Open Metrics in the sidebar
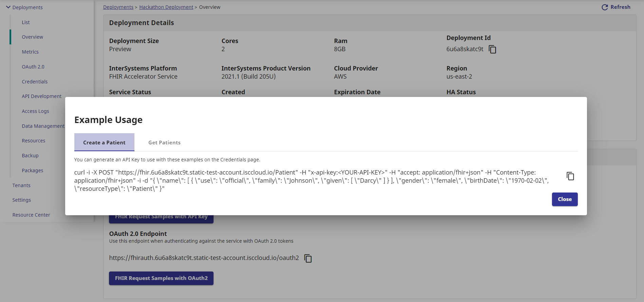 point(30,52)
